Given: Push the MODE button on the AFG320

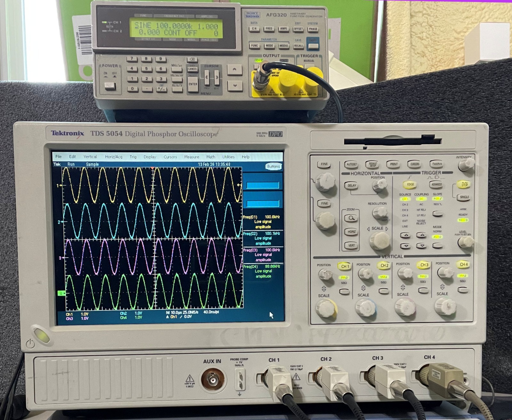Looking at the screenshot, I should point(269,46).
